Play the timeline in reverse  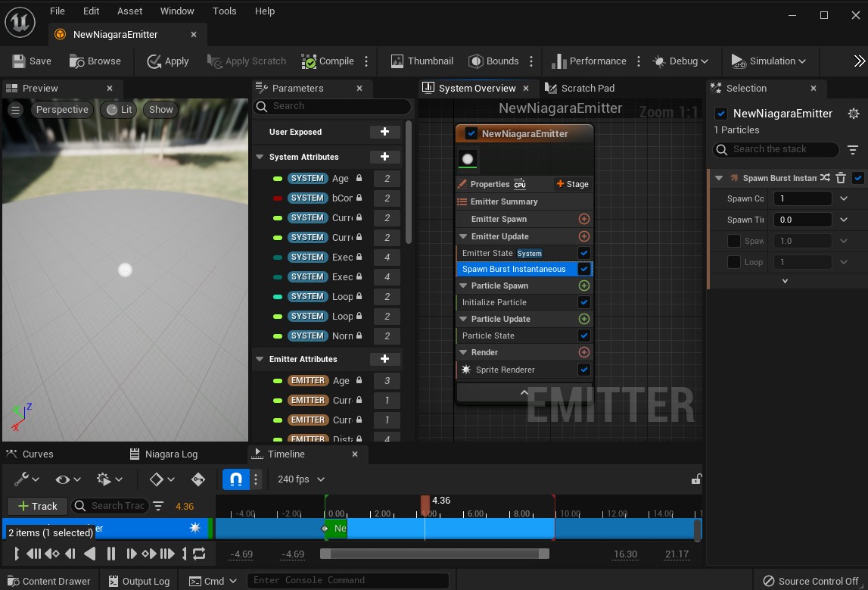tap(90, 554)
